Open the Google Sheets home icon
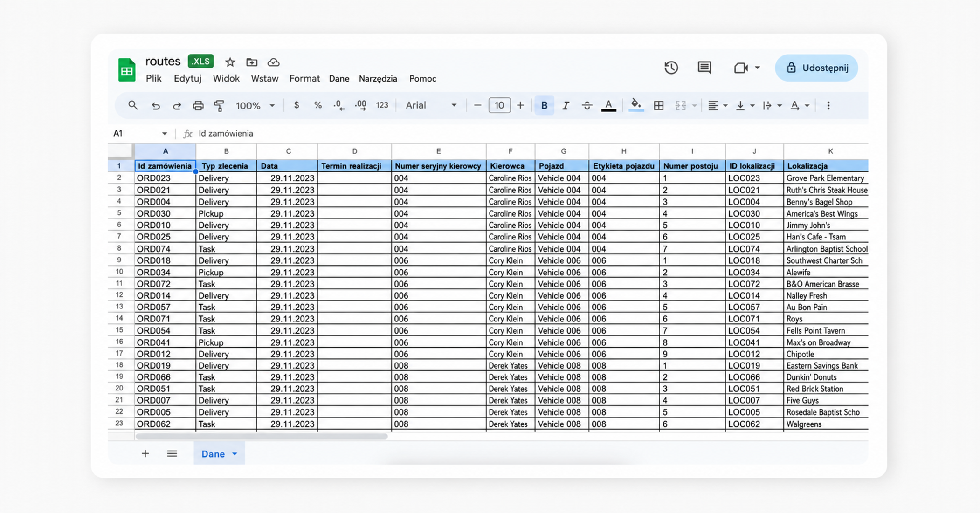This screenshot has width=980, height=513. tap(126, 70)
